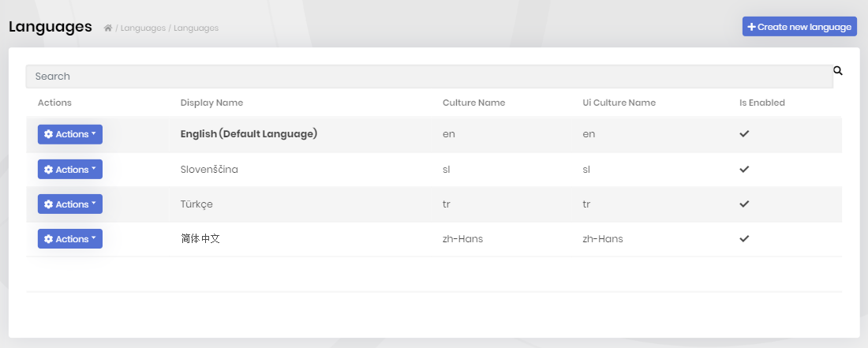Click the Türkçe row enabled checkmark

pyautogui.click(x=745, y=204)
